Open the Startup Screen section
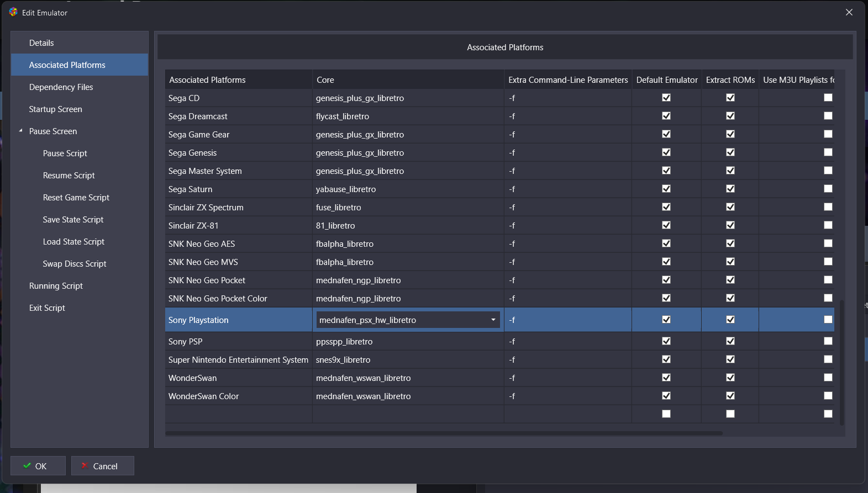 (80, 109)
